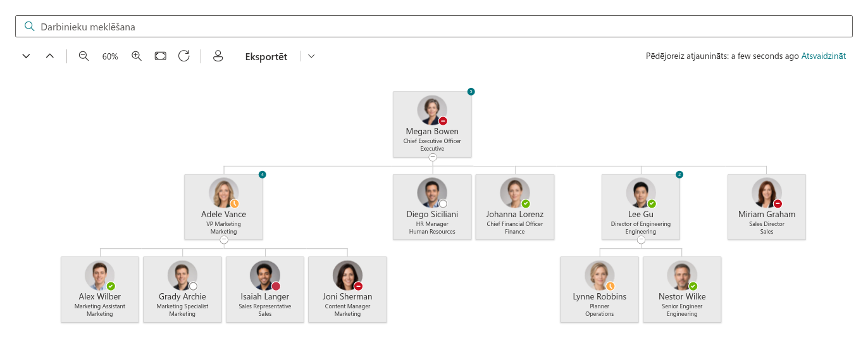
Task: Click Megan Bowen's do-not-disturb status icon
Action: pyautogui.click(x=443, y=121)
